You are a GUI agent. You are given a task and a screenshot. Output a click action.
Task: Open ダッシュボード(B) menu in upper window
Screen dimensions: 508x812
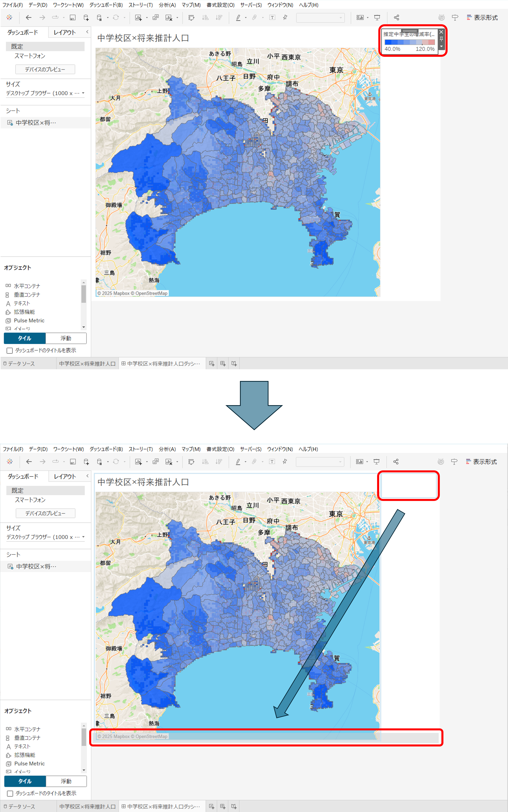[x=106, y=5]
